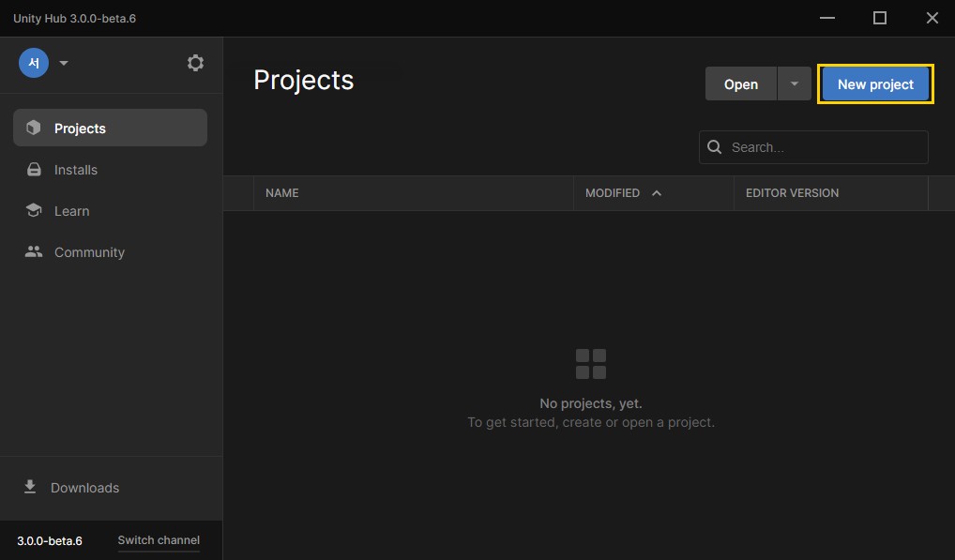Focus the project Search field

click(x=813, y=147)
